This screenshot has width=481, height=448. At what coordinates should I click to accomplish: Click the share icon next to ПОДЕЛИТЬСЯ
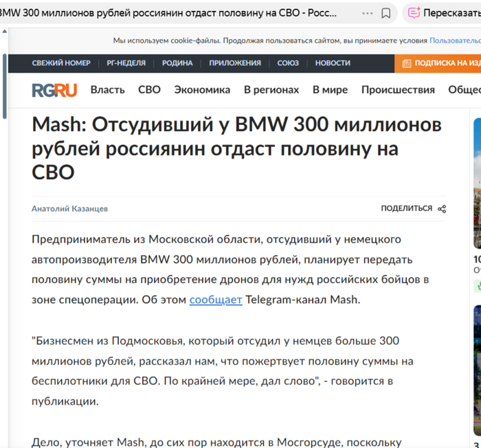click(442, 209)
